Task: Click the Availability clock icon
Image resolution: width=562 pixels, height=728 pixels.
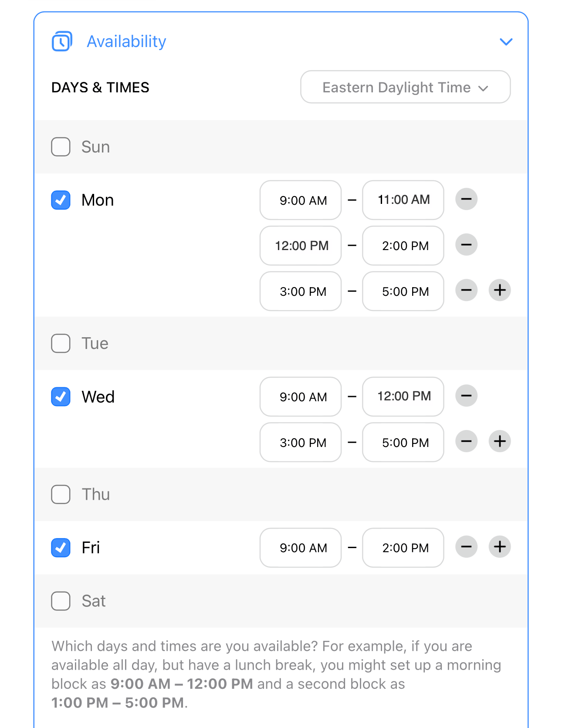Action: [62, 41]
